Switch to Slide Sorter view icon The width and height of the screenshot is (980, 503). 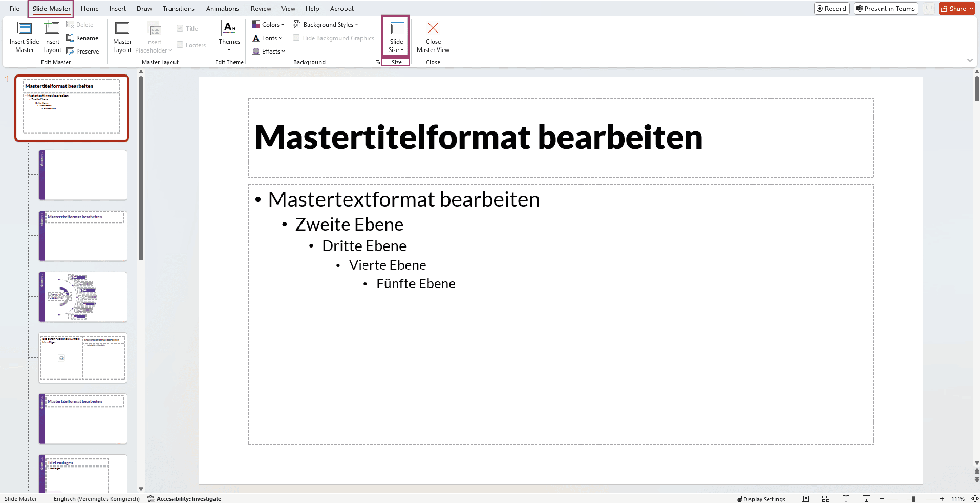(826, 499)
